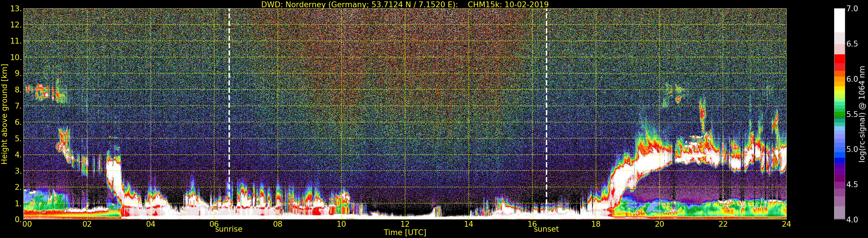This screenshot has height=238, width=868.
Task: Click height axis tick label '6.'
Action: click(x=18, y=122)
